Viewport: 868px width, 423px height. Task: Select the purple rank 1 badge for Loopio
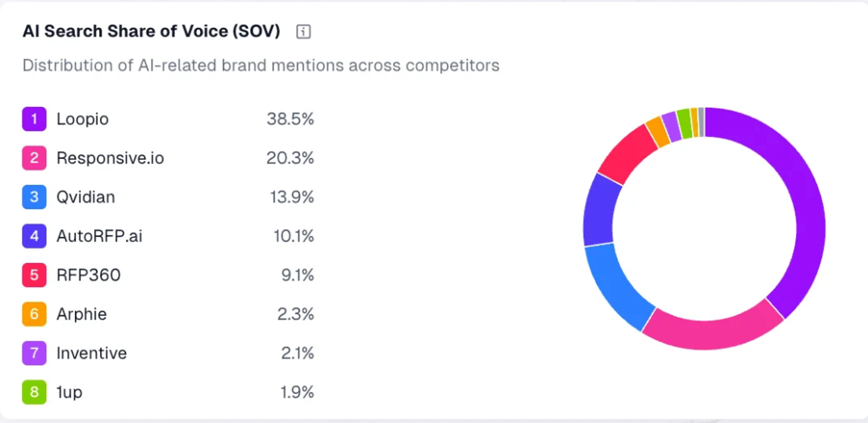(34, 119)
